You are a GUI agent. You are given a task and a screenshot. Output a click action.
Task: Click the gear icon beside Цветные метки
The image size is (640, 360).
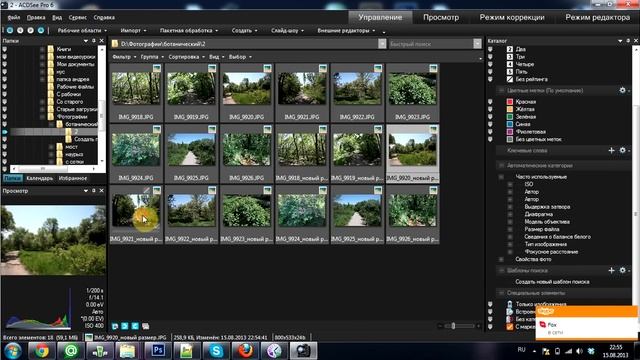[622, 90]
